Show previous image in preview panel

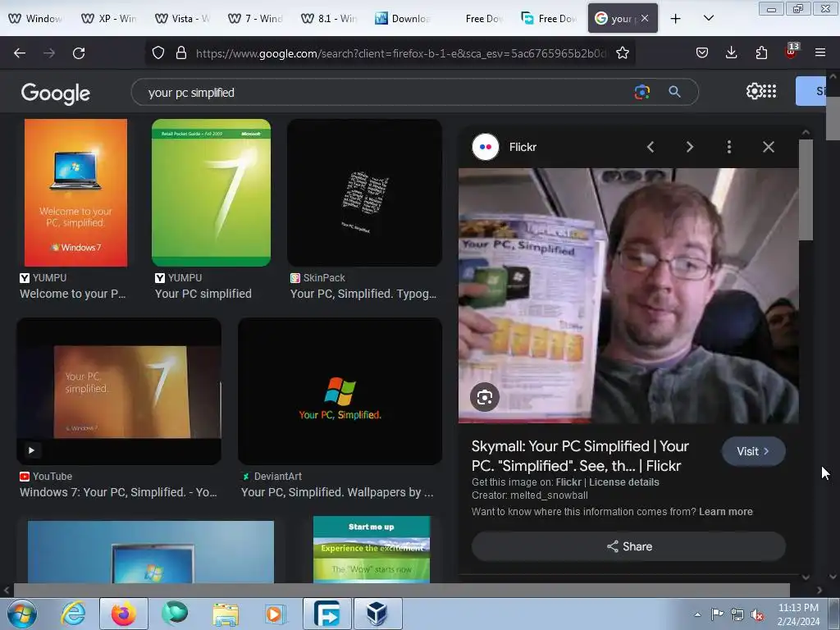coord(651,147)
